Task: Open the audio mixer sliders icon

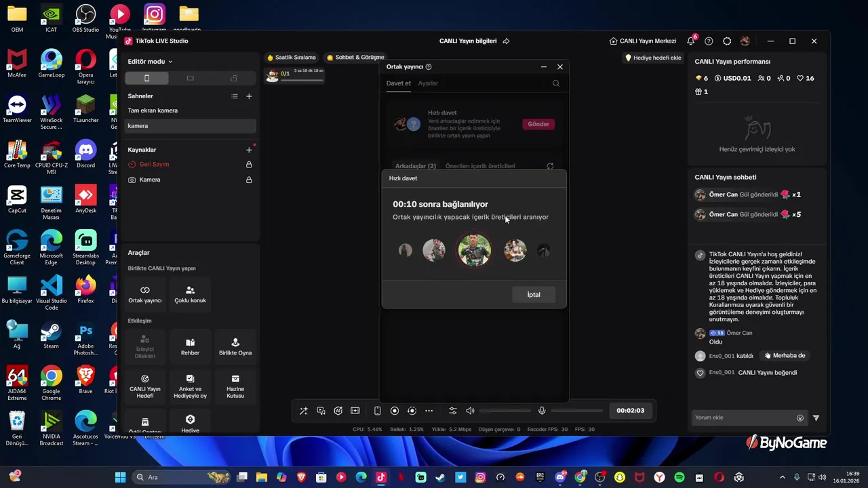Action: coord(453,411)
